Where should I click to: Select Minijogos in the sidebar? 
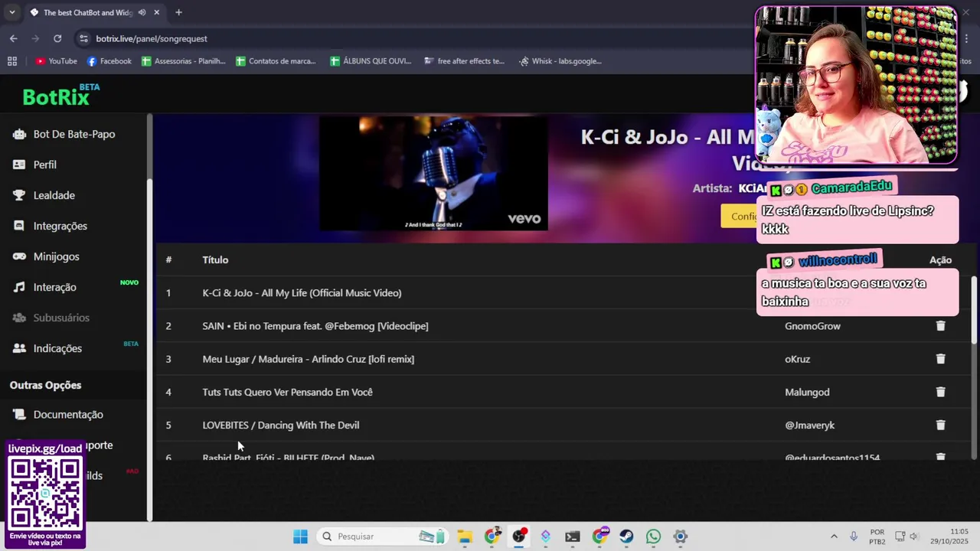click(x=57, y=256)
